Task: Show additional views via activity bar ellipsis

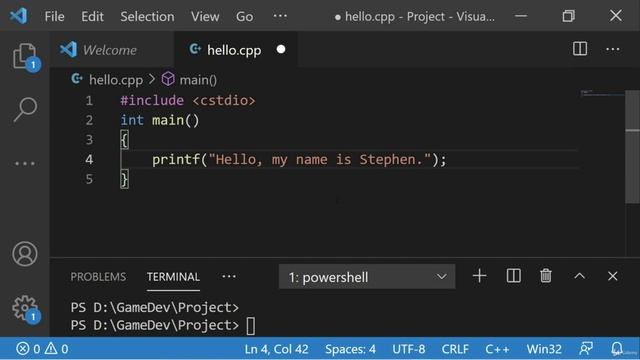Action: point(25,163)
